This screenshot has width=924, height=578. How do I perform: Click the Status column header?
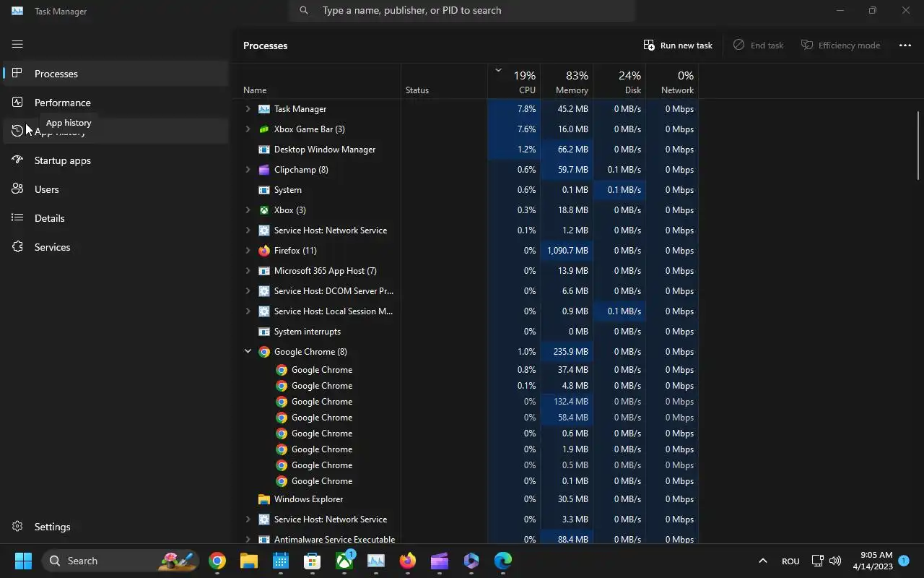(445, 82)
